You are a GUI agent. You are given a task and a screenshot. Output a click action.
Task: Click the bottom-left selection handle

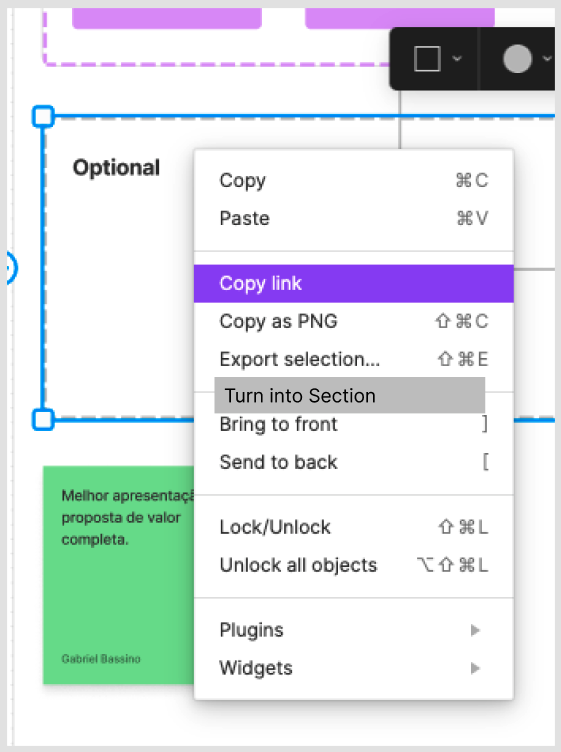[x=43, y=420]
